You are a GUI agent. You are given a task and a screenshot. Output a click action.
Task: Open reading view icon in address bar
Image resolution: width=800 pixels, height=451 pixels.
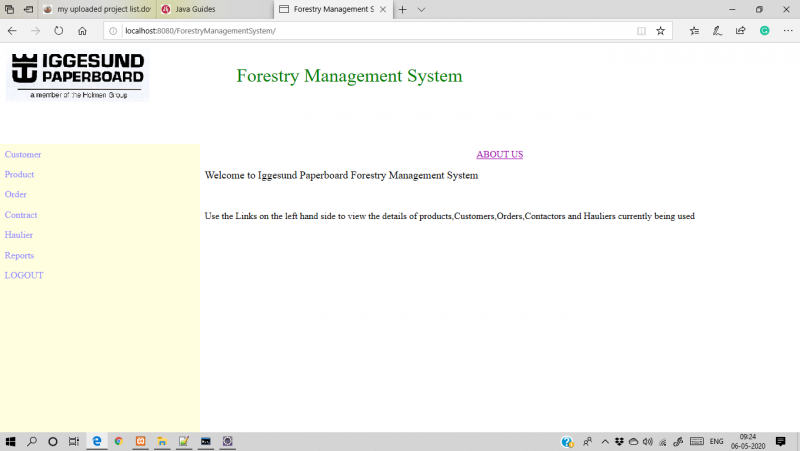click(x=641, y=31)
